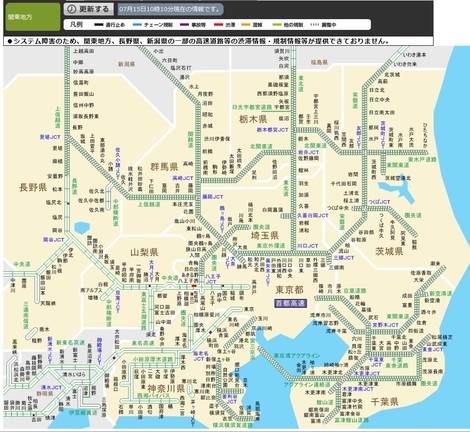The image size is (470, 432).
Task: Click the green 他の規制 legend line
Action: [x=277, y=25]
